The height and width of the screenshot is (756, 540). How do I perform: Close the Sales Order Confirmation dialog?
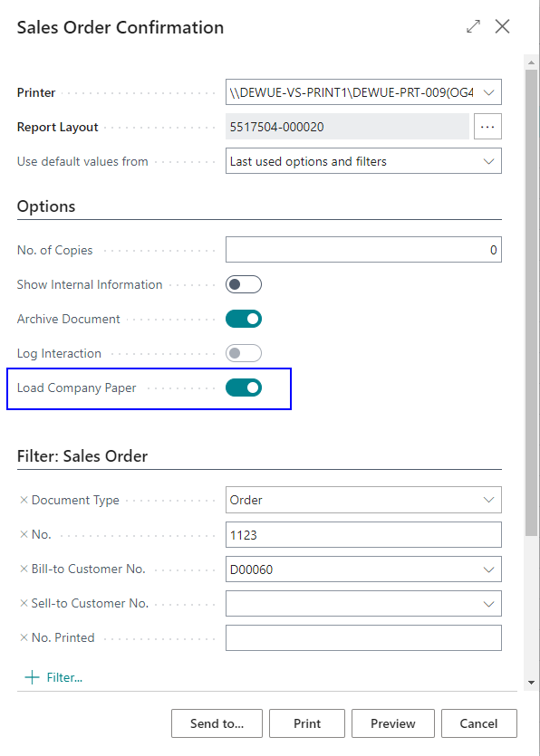tap(502, 26)
